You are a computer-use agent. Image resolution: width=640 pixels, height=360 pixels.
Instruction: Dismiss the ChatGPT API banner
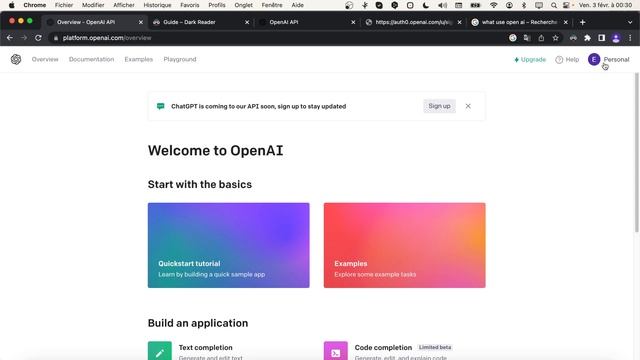pos(468,106)
